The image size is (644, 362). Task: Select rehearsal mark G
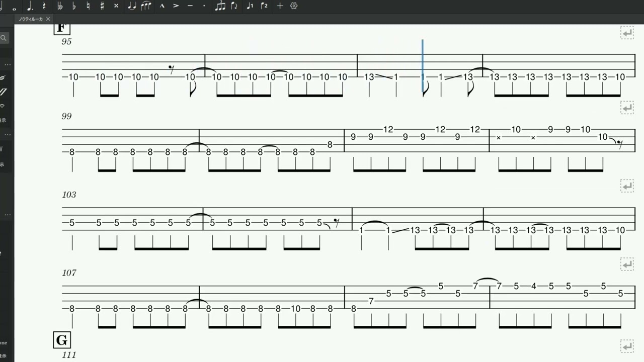[62, 340]
